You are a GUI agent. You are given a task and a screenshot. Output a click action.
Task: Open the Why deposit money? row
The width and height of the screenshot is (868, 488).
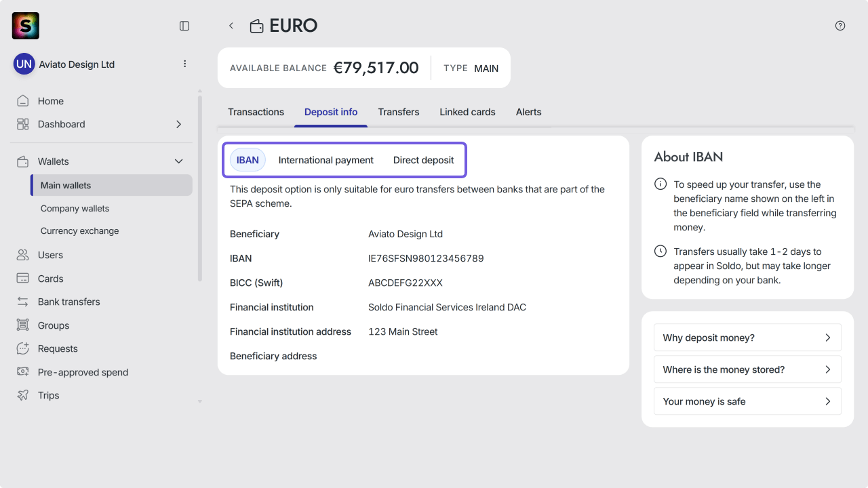tap(747, 338)
